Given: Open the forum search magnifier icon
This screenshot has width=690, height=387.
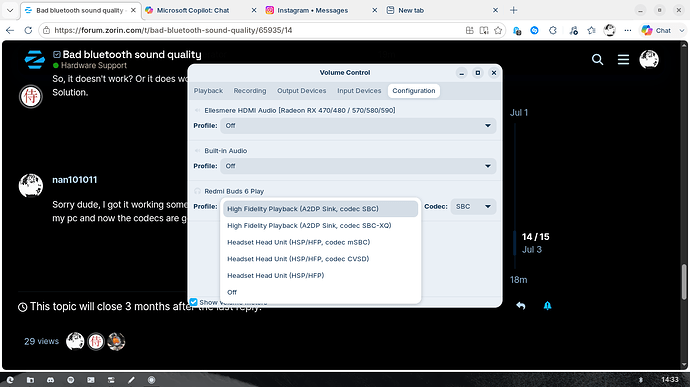Looking at the screenshot, I should click(597, 59).
